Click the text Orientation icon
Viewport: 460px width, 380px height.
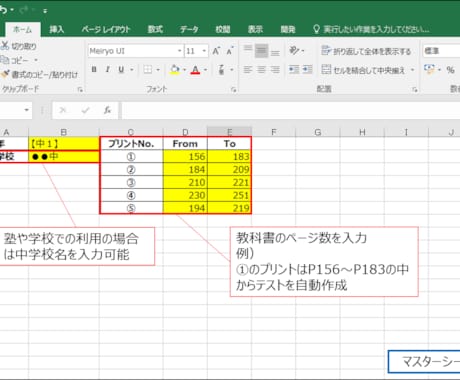(x=294, y=51)
